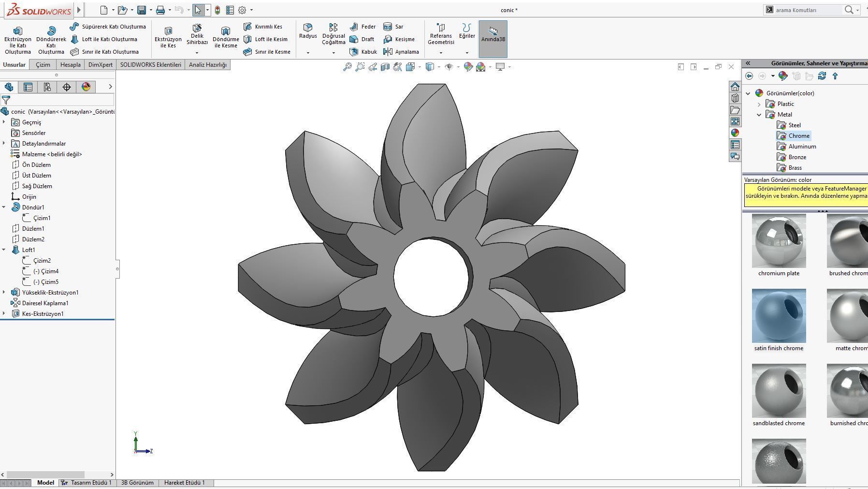The height and width of the screenshot is (489, 868).
Task: Toggle the Anında3B button
Action: (493, 39)
